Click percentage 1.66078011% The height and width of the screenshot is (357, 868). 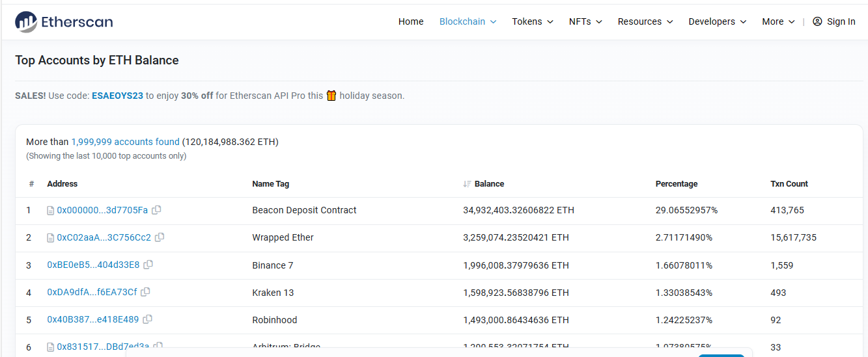click(684, 265)
